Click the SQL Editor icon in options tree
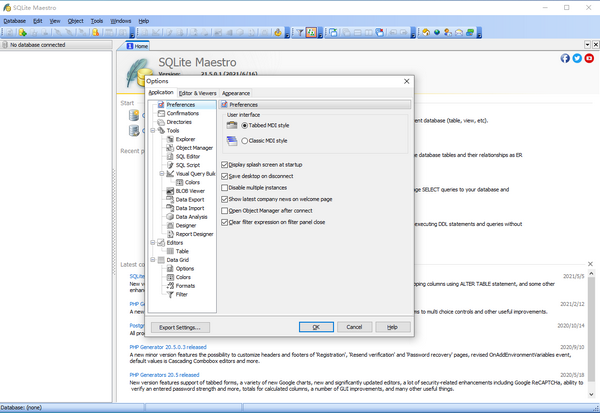The height and width of the screenshot is (413, 600). coord(168,156)
